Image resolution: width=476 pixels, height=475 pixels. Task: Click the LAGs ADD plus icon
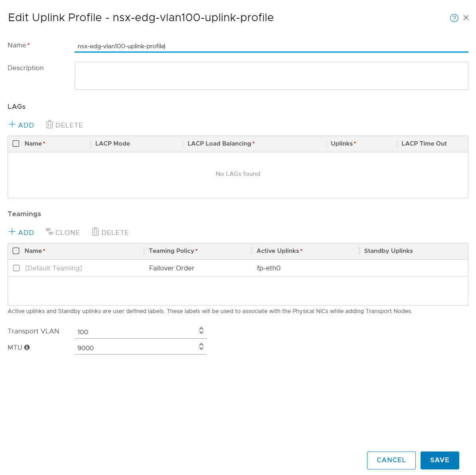coord(12,125)
